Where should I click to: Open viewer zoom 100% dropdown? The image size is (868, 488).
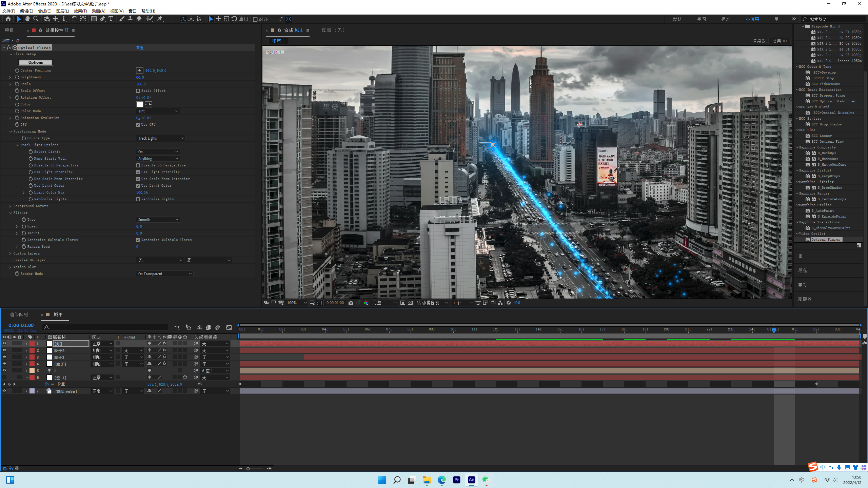tap(297, 303)
